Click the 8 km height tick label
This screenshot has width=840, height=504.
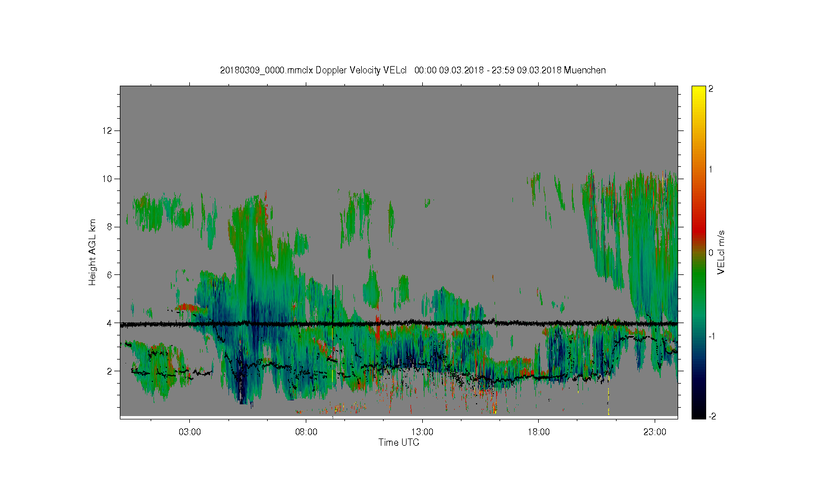[110, 227]
